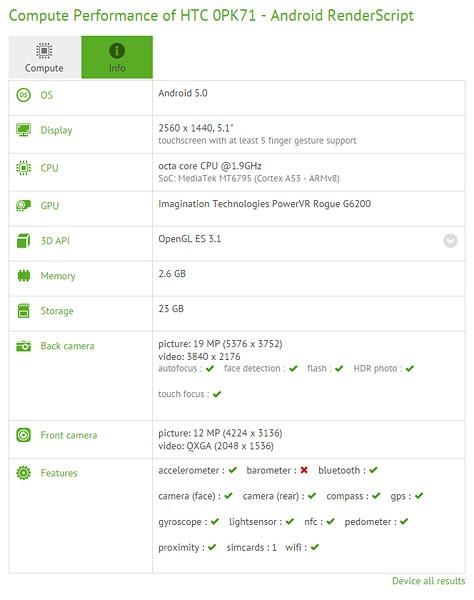Click the Back camera label
The image size is (474, 600).
[x=67, y=346]
